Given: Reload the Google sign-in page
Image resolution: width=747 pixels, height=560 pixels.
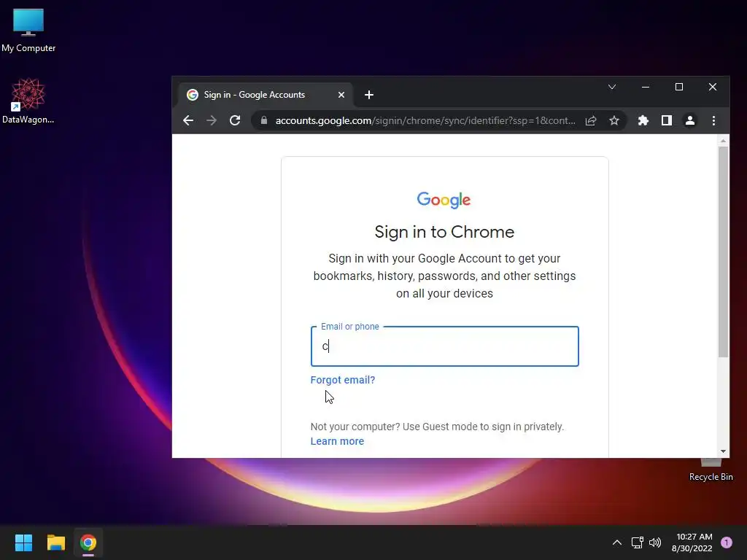Looking at the screenshot, I should tap(235, 120).
